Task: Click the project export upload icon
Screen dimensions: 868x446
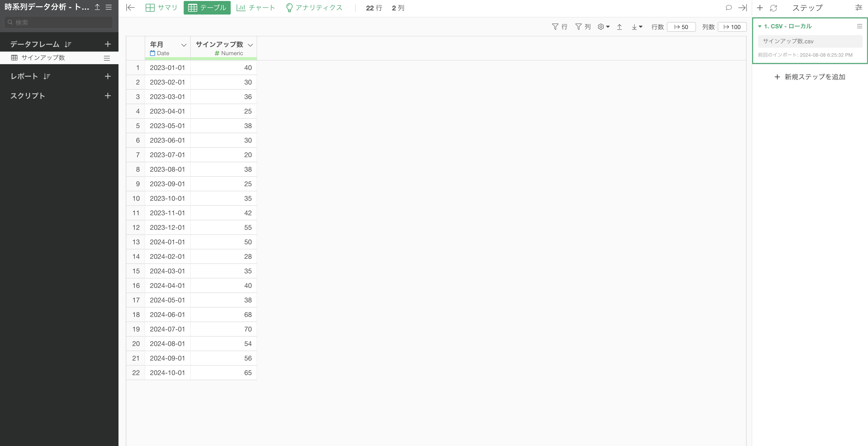Action: (97, 7)
